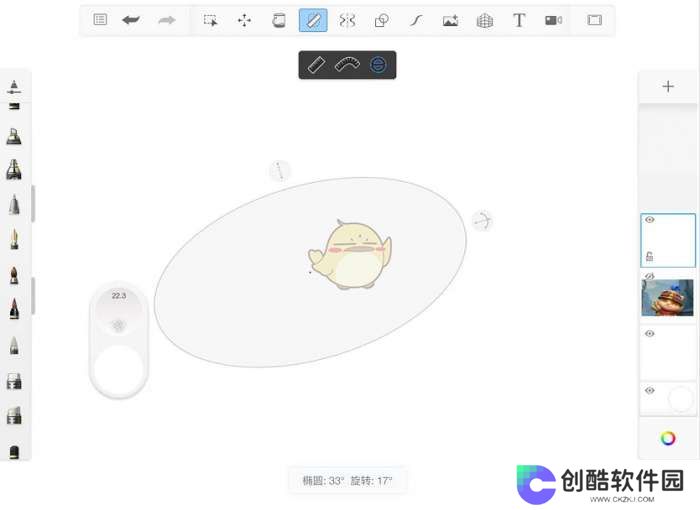Hide the background layer via eye
700x510 pixels.
(650, 390)
